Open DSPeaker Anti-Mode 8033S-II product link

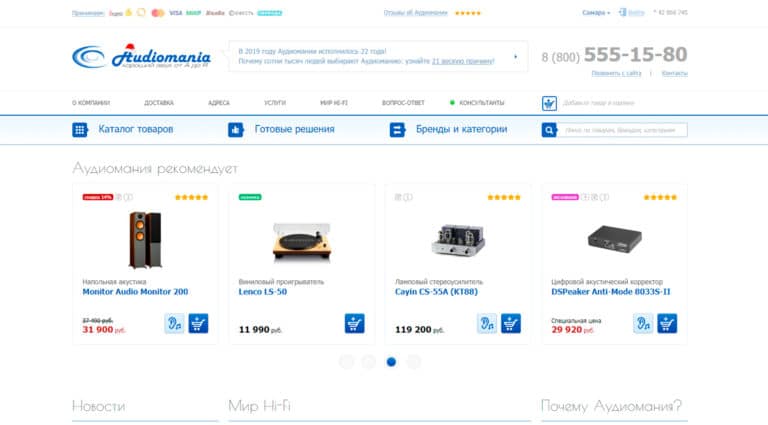tap(611, 292)
